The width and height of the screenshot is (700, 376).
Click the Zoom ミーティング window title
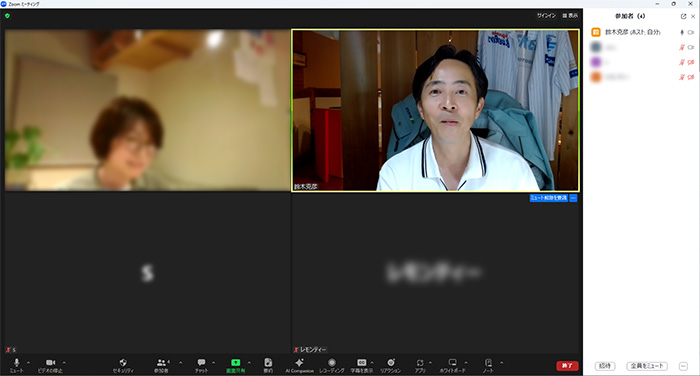coord(24,4)
